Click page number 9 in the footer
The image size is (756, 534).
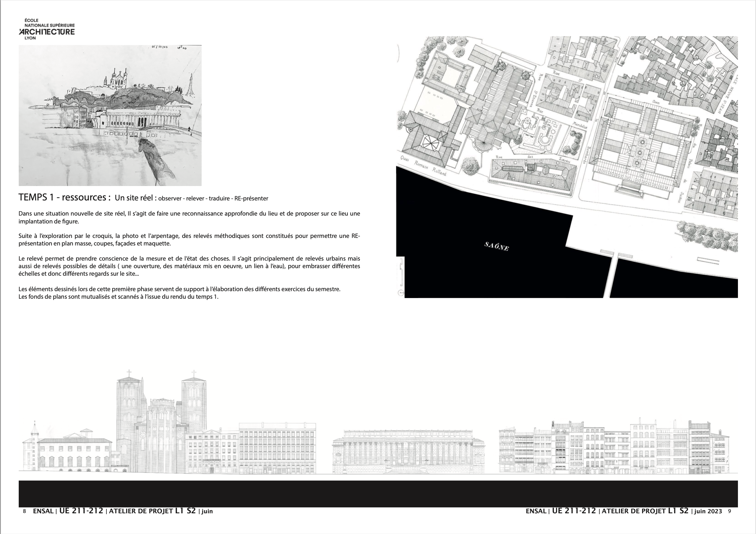point(729,511)
